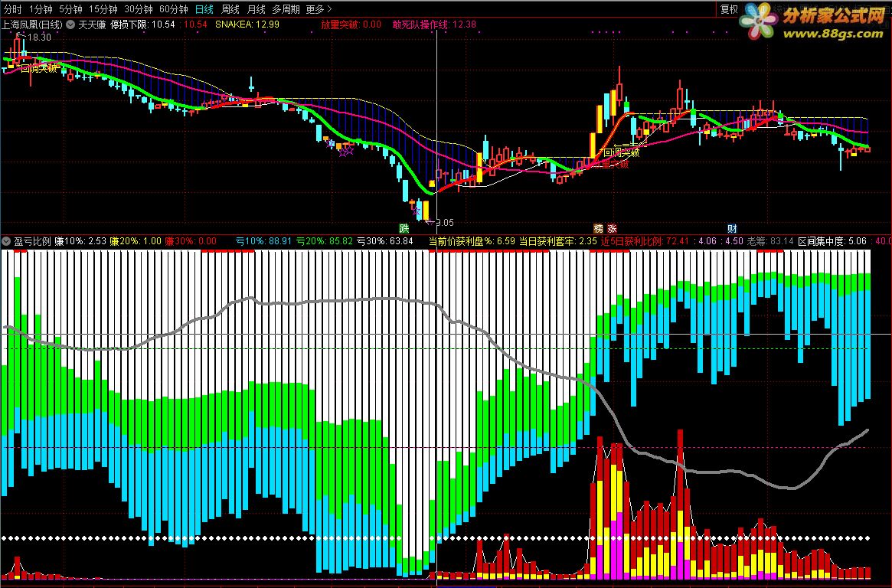The image size is (892, 588).
Task: Click the 18.30 high price label
Action: pyautogui.click(x=39, y=38)
